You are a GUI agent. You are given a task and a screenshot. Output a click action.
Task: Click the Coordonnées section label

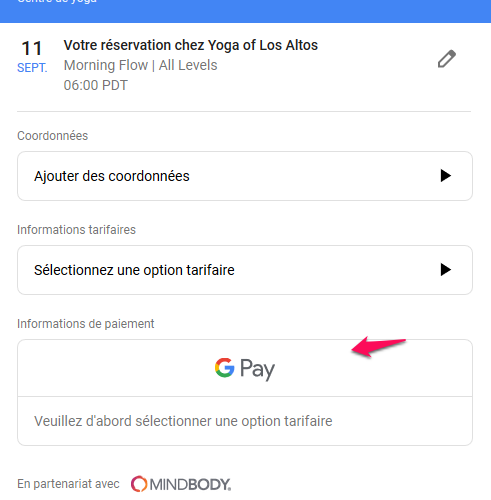[53, 136]
